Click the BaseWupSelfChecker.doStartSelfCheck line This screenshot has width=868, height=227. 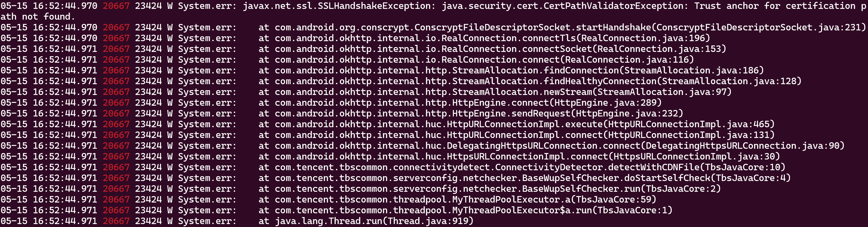[x=396, y=178]
